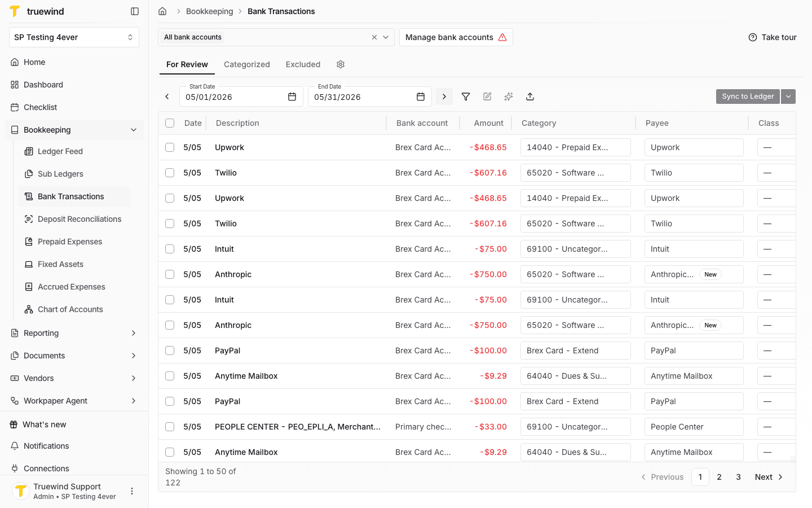Click the Take tour button
The image size is (812, 508).
tap(773, 37)
